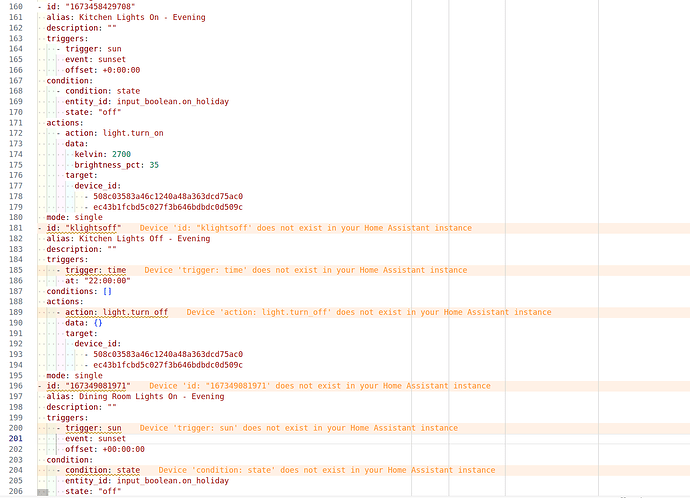Image resolution: width=690 pixels, height=498 pixels.
Task: Select the underlined id "klightsoff" text
Action: coord(84,228)
